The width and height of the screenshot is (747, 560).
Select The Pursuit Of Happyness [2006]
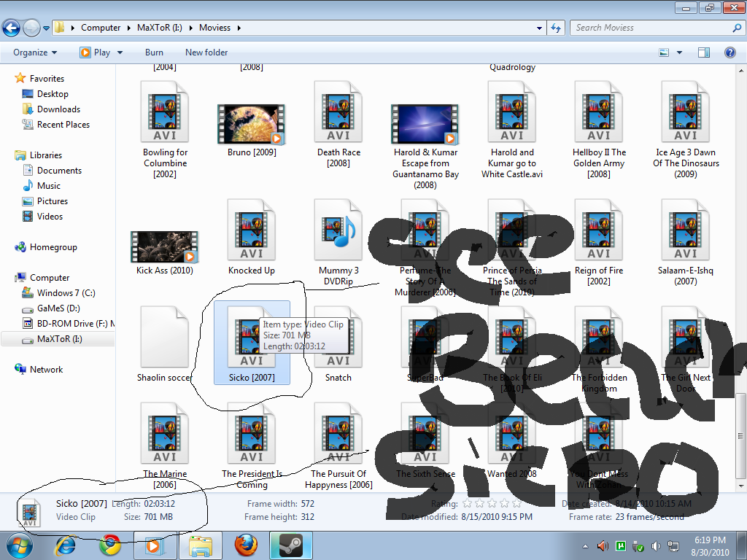click(338, 446)
